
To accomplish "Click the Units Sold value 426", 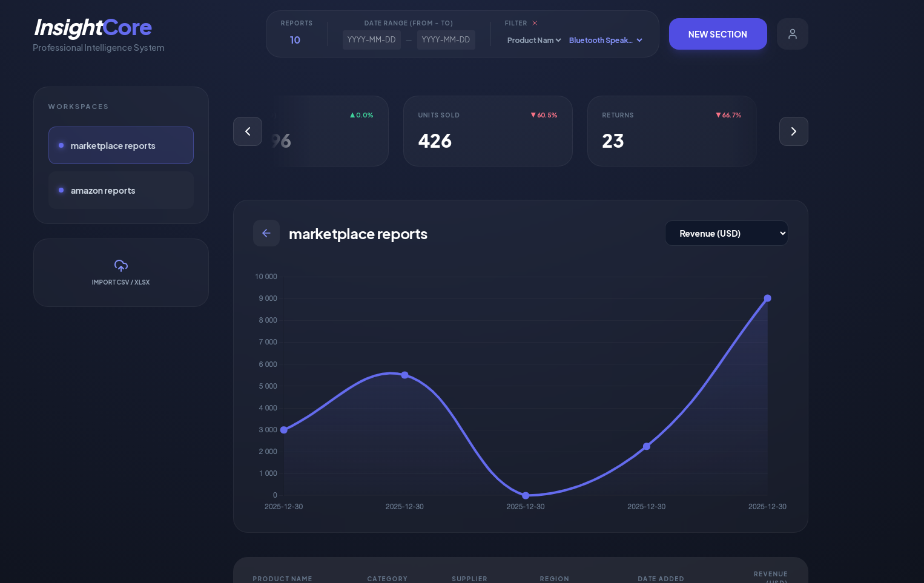I will [x=435, y=141].
